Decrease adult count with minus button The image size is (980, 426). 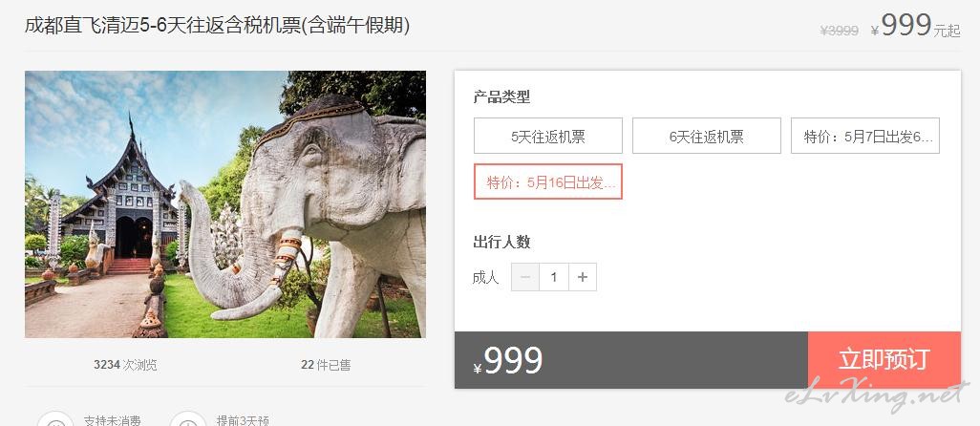pyautogui.click(x=525, y=277)
